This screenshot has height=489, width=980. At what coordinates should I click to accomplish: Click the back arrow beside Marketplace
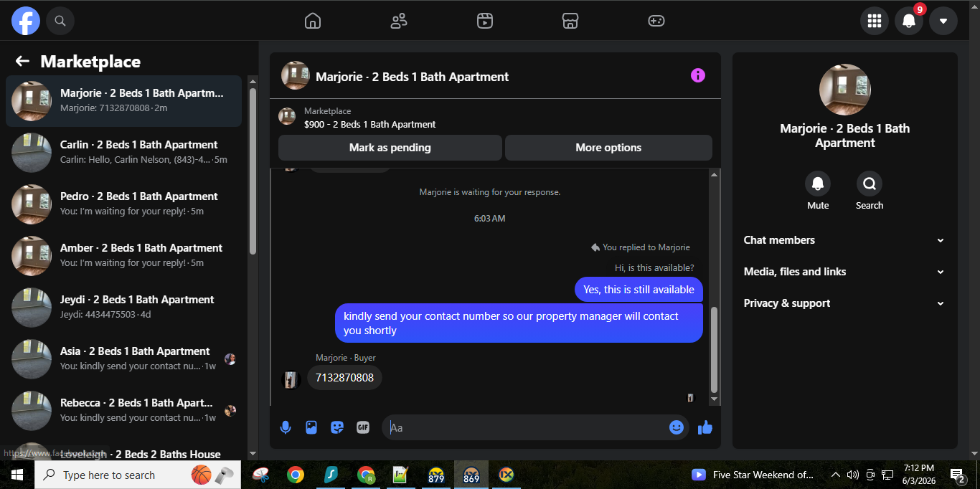click(x=22, y=62)
